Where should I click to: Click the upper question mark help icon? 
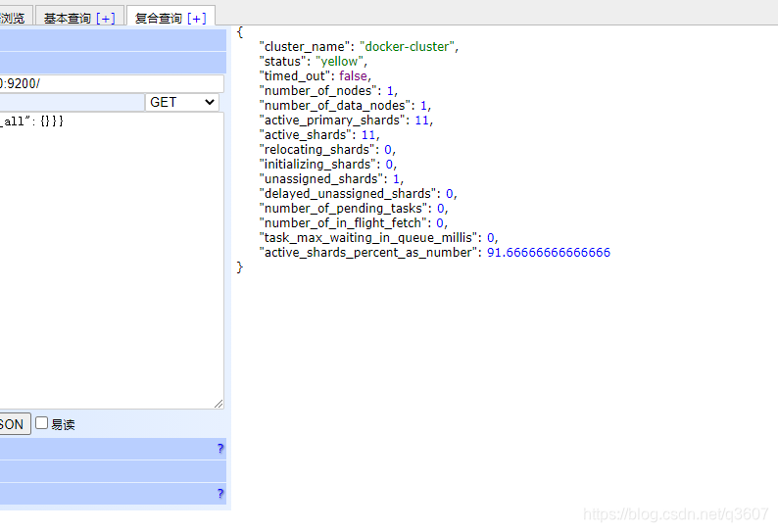point(220,449)
